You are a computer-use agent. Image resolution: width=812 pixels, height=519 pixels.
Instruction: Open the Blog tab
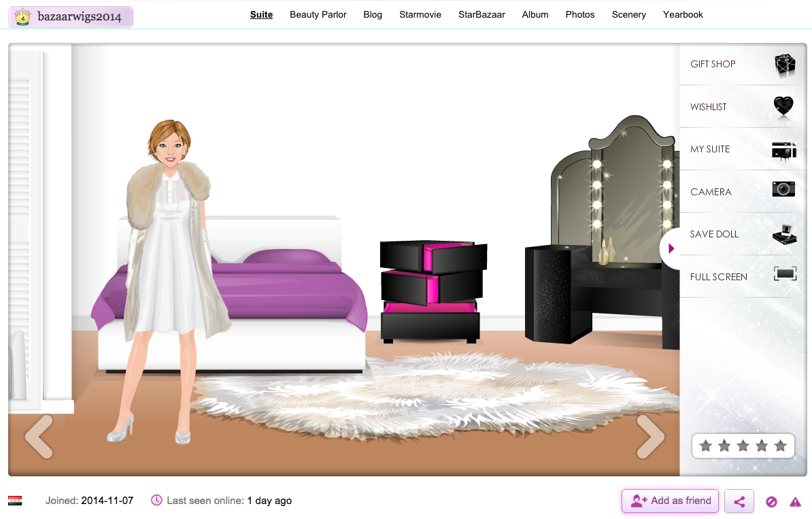373,14
